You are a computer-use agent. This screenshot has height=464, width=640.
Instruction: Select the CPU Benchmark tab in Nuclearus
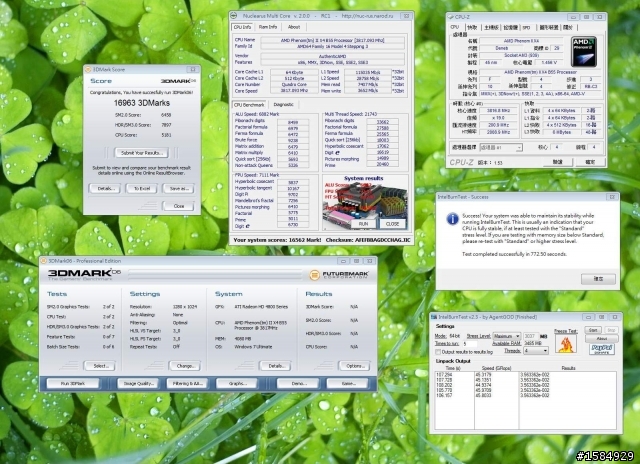(x=249, y=105)
